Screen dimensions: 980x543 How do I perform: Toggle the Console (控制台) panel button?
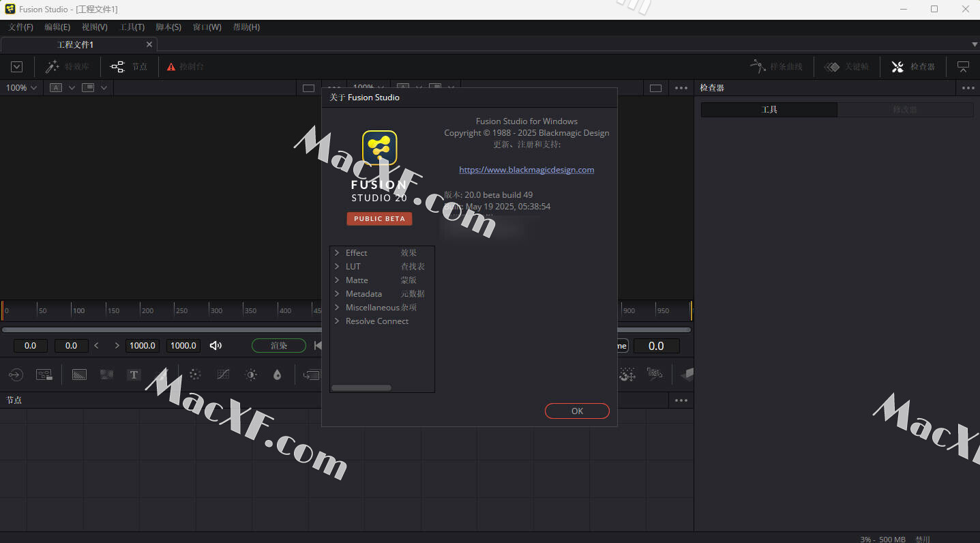coord(185,66)
